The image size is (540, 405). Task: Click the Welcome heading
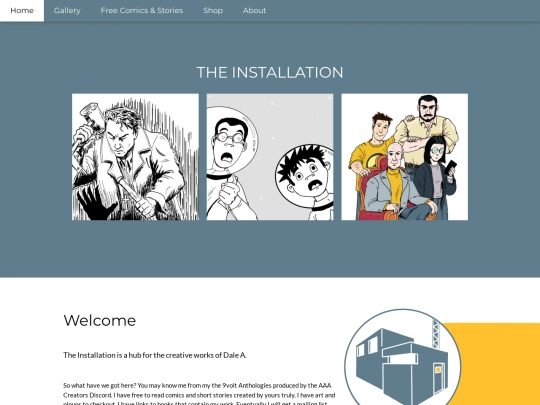click(x=100, y=321)
